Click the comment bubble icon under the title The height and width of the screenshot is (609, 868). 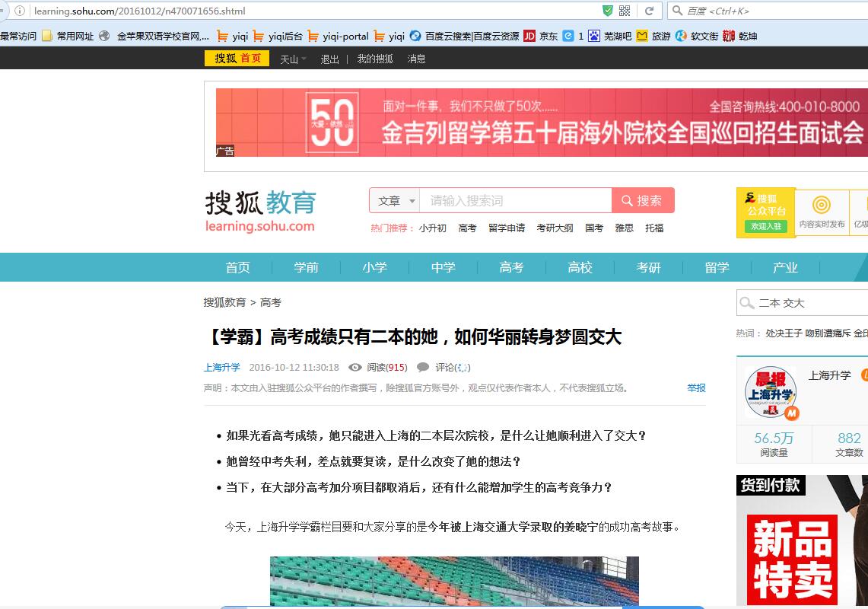423,367
